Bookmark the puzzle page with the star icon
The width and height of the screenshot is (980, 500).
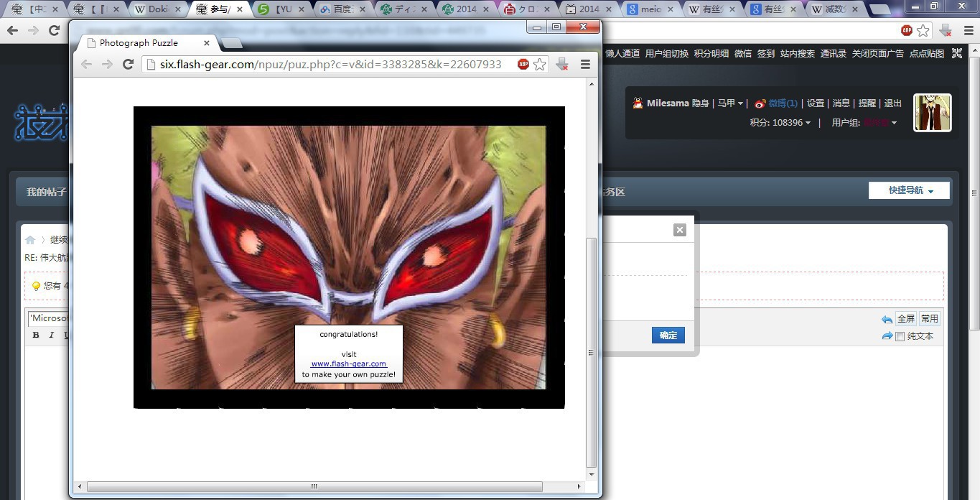pyautogui.click(x=539, y=65)
